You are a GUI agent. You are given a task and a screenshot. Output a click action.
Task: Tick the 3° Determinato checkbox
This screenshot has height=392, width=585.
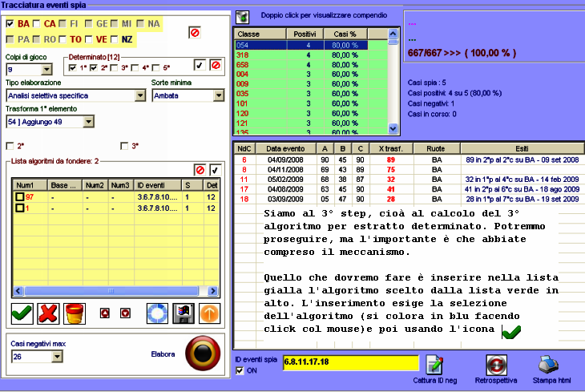(x=115, y=67)
